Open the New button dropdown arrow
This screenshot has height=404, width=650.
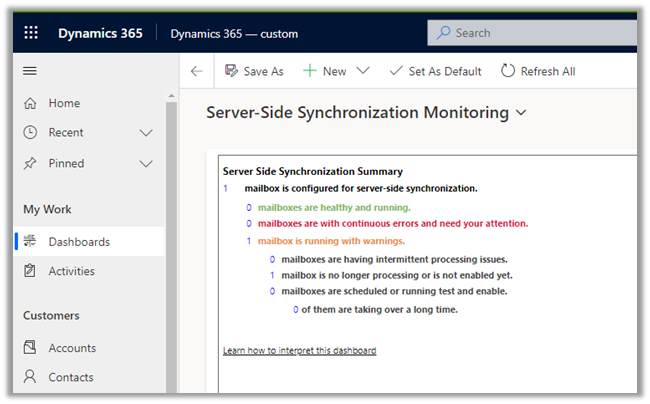click(x=362, y=71)
